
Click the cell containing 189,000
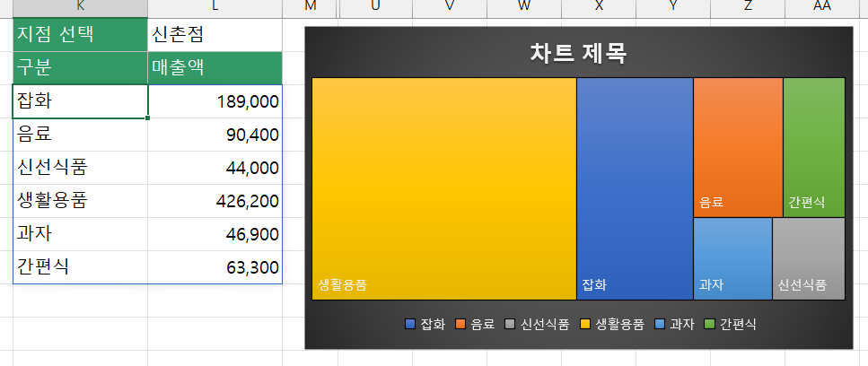point(215,101)
